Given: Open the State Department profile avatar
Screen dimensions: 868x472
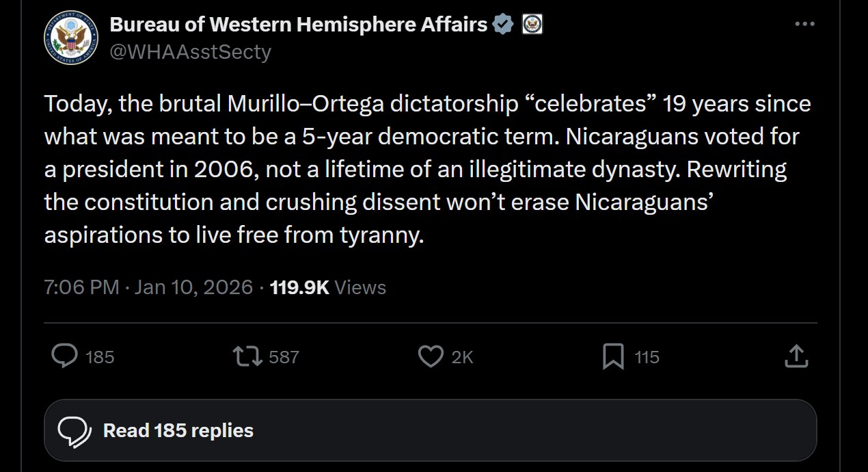Looking at the screenshot, I should point(72,38).
